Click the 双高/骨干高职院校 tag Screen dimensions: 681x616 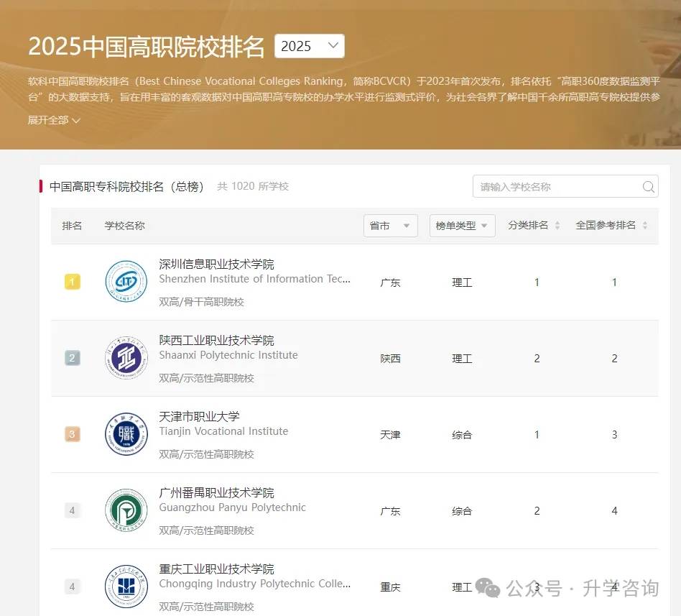click(x=202, y=302)
